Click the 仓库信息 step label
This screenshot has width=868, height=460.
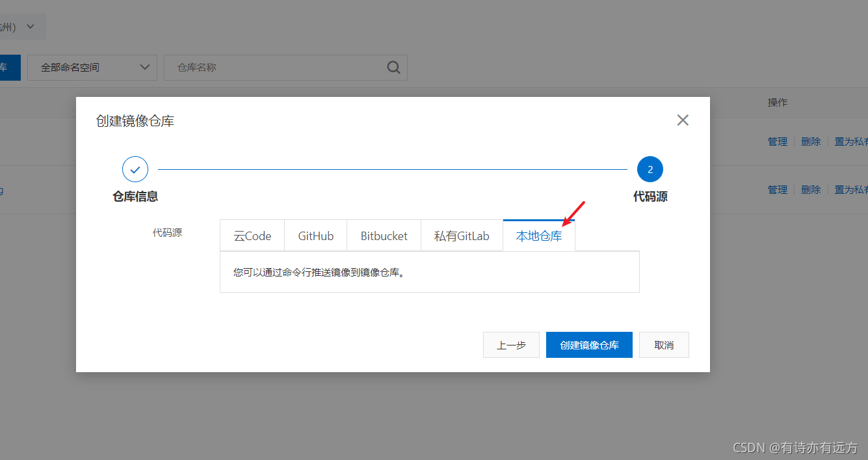[135, 196]
